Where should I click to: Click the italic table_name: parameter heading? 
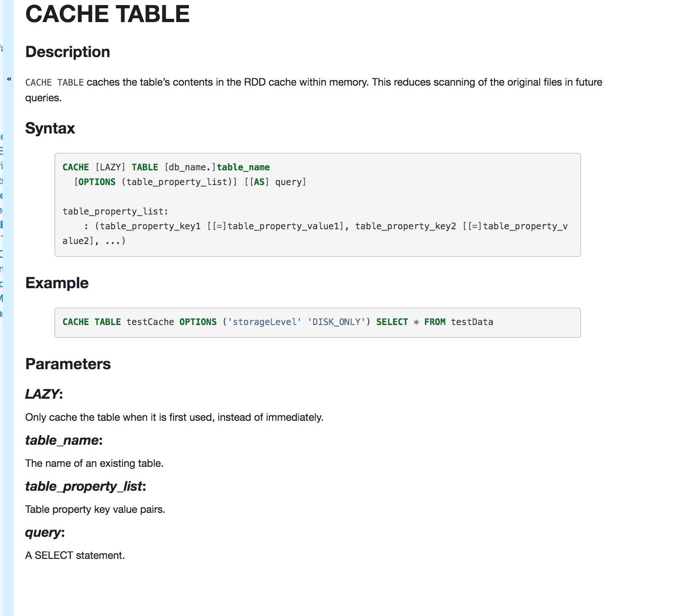[x=64, y=440]
